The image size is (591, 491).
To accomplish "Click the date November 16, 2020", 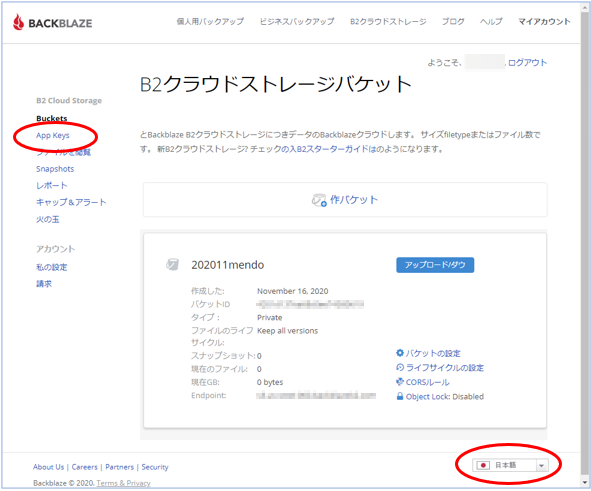I will [292, 291].
